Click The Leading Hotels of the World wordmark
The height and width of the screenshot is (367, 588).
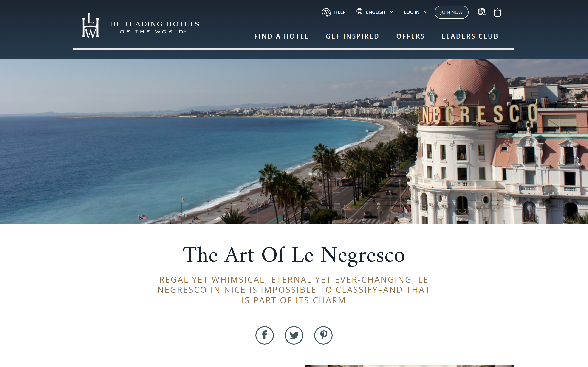click(x=152, y=28)
